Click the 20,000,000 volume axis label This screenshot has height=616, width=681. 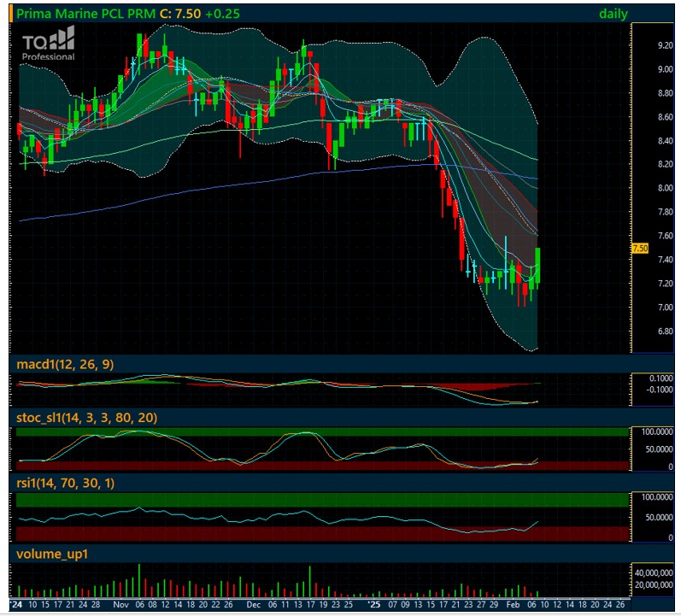pos(654,585)
